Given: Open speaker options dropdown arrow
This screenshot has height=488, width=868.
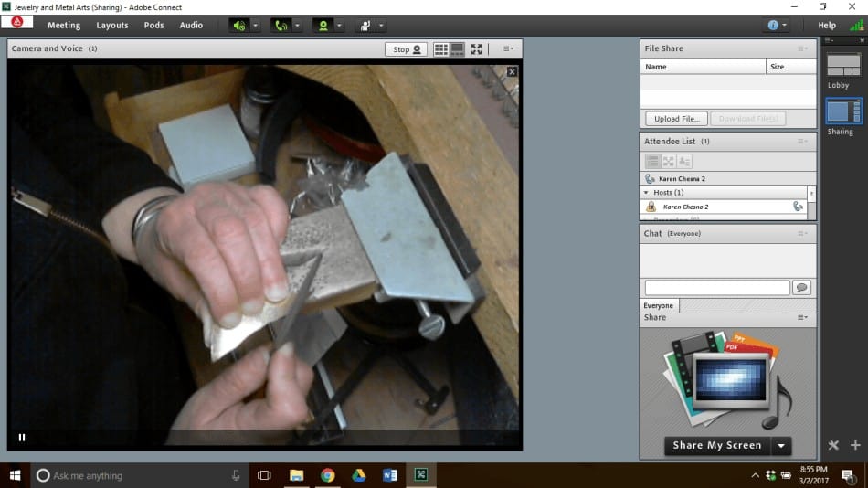Looking at the screenshot, I should click(255, 26).
